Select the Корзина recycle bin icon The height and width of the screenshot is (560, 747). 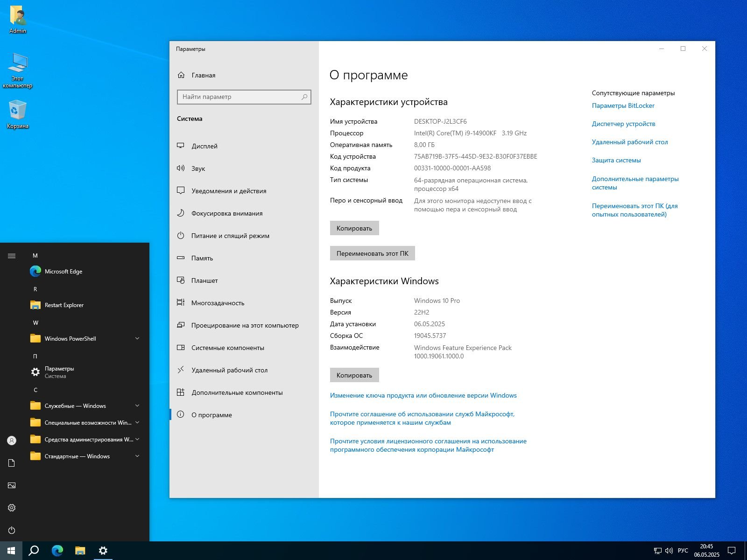(x=18, y=114)
